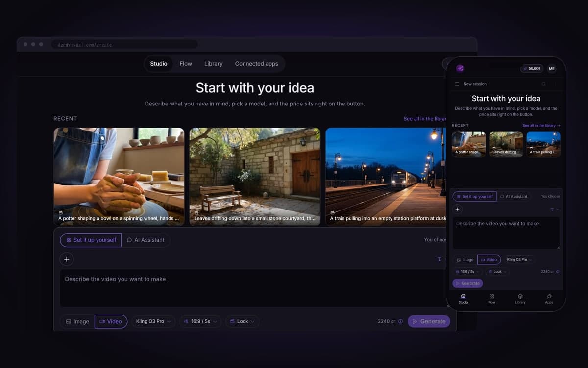Click the plus attach icon in the desktop window
The height and width of the screenshot is (368, 588).
click(x=67, y=259)
